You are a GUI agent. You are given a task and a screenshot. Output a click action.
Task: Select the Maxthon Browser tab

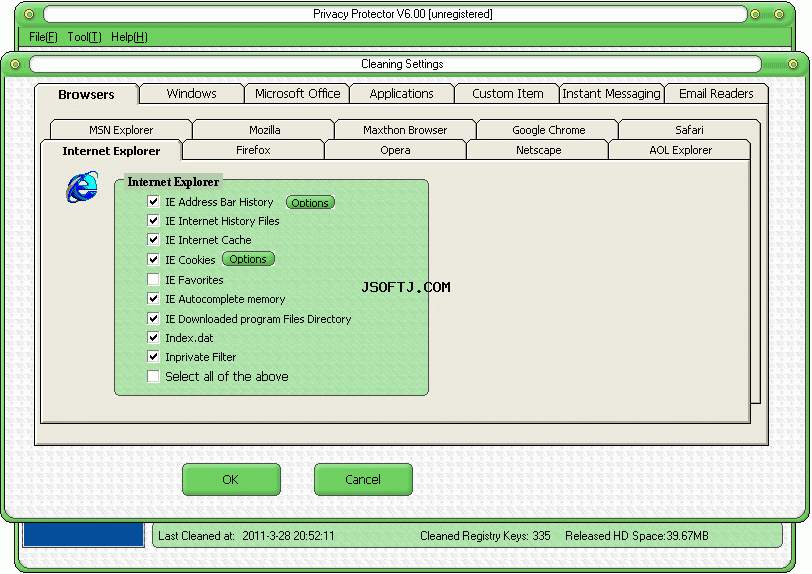tap(405, 130)
